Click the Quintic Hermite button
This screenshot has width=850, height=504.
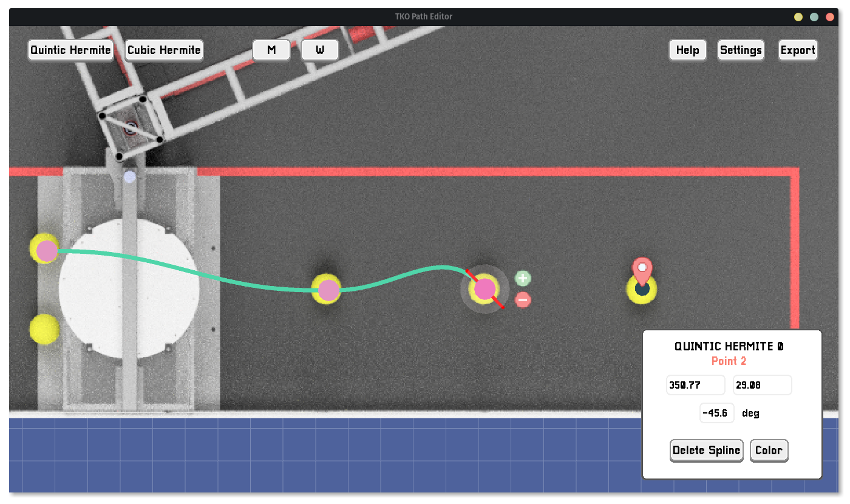tap(70, 50)
